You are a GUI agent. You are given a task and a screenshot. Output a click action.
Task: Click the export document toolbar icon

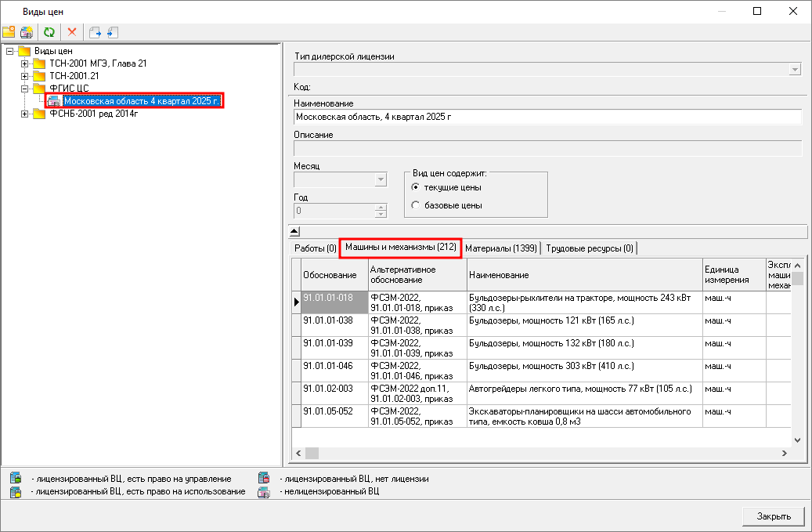coord(95,32)
